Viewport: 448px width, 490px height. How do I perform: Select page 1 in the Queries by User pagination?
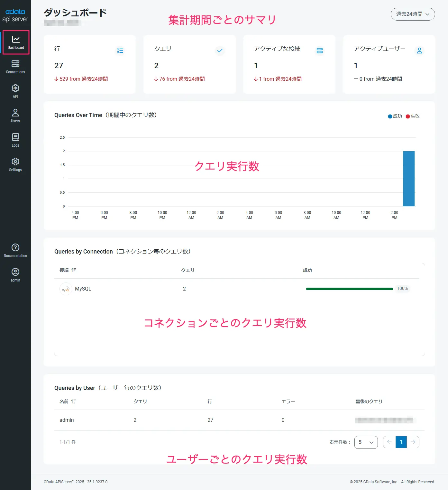[401, 442]
